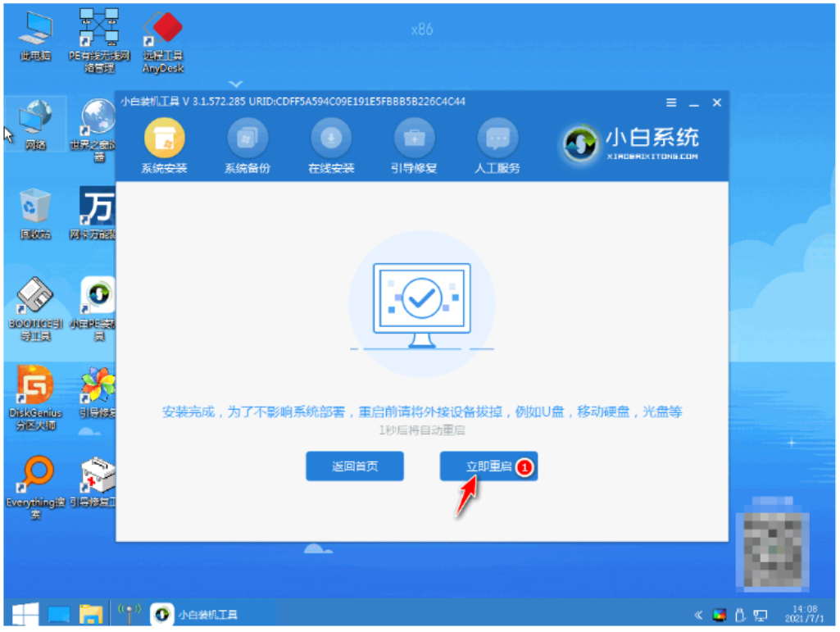Image resolution: width=840 pixels, height=632 pixels.
Task: Click the USB device tray icon
Action: tap(740, 616)
